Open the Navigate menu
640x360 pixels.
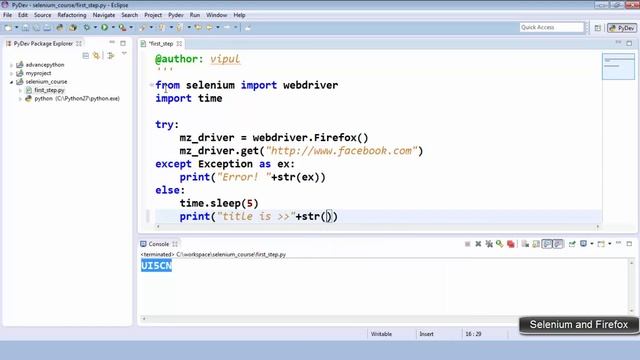click(x=104, y=15)
